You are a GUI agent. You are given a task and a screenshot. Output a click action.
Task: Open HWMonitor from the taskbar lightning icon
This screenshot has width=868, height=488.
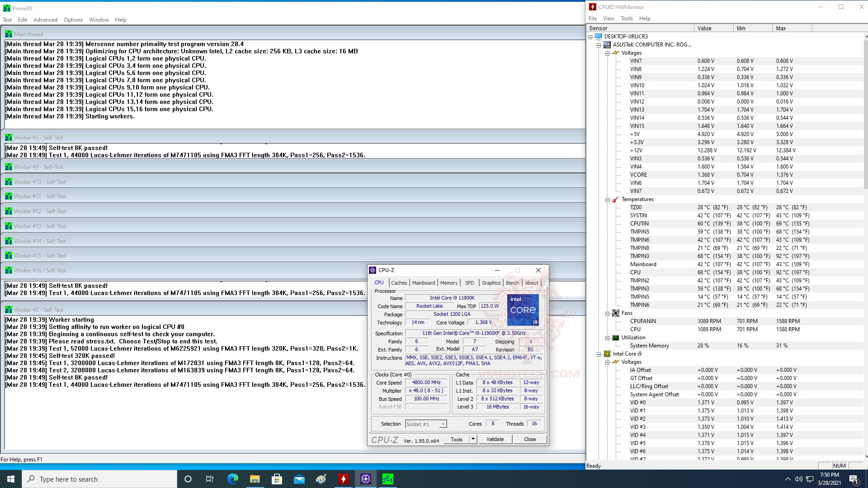(x=344, y=479)
